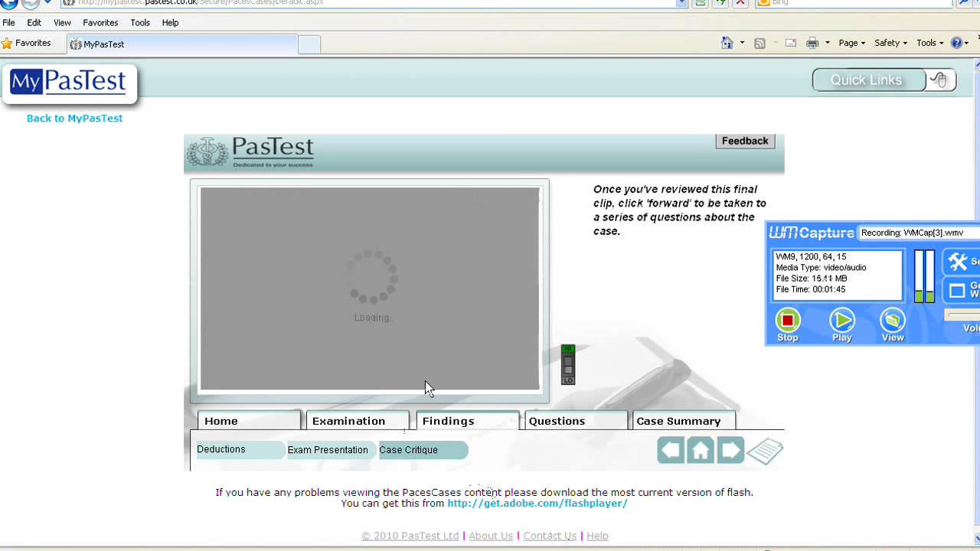Open the Case Summary tab
The width and height of the screenshot is (980, 551).
coord(684,421)
